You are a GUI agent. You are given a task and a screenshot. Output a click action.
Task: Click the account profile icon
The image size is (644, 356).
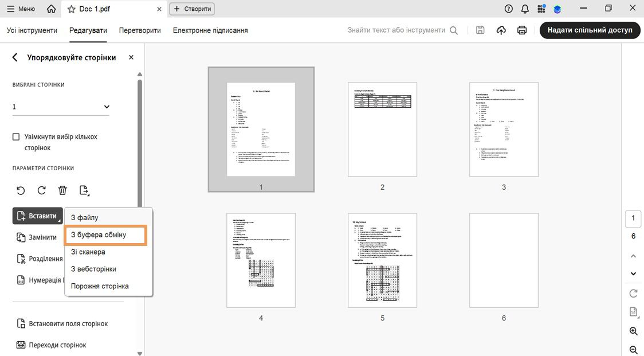557,9
